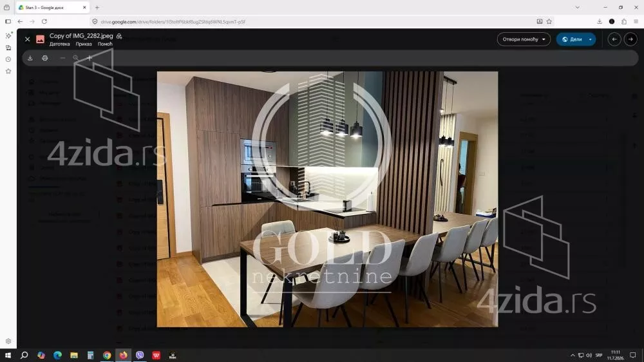644x362 pixels.
Task: Zoom out with the minus icon
Action: [62, 58]
